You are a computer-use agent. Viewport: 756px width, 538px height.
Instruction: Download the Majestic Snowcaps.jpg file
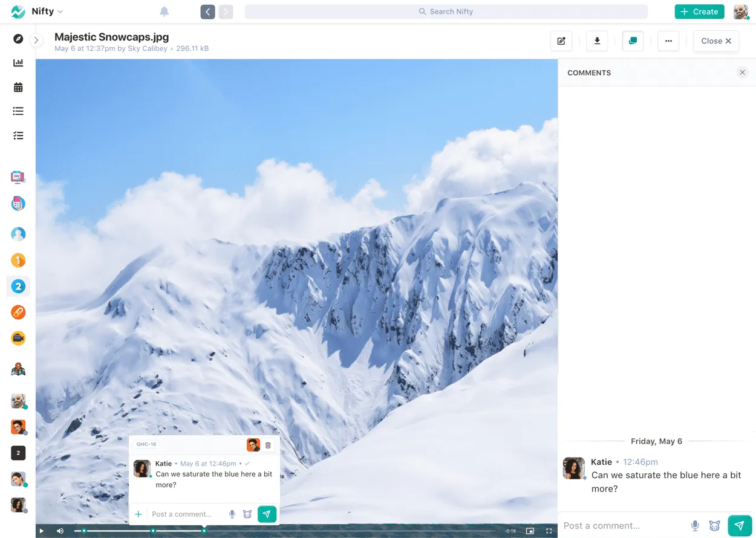[597, 41]
